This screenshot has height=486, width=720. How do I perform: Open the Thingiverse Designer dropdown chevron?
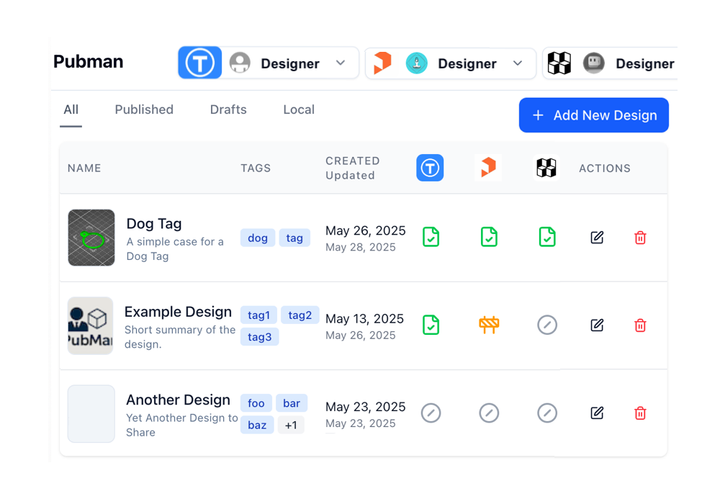pyautogui.click(x=340, y=63)
